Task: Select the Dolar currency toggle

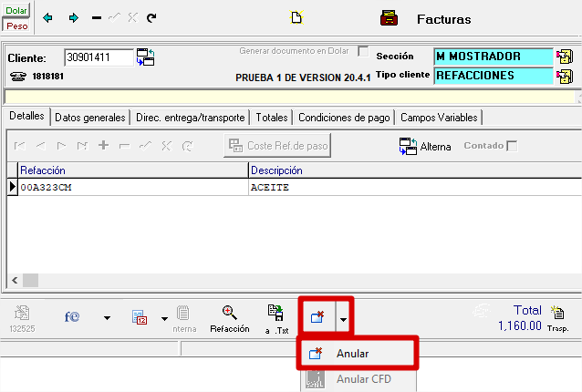Action: pyautogui.click(x=16, y=10)
